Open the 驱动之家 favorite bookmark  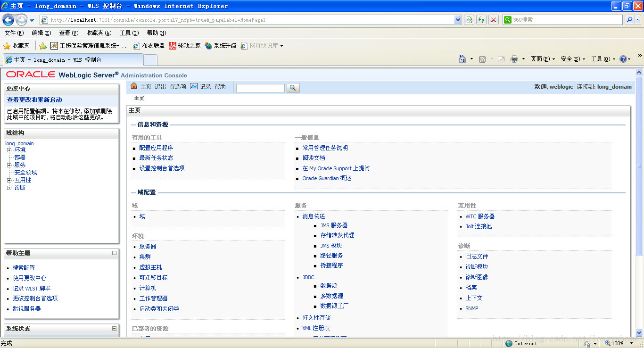click(185, 46)
